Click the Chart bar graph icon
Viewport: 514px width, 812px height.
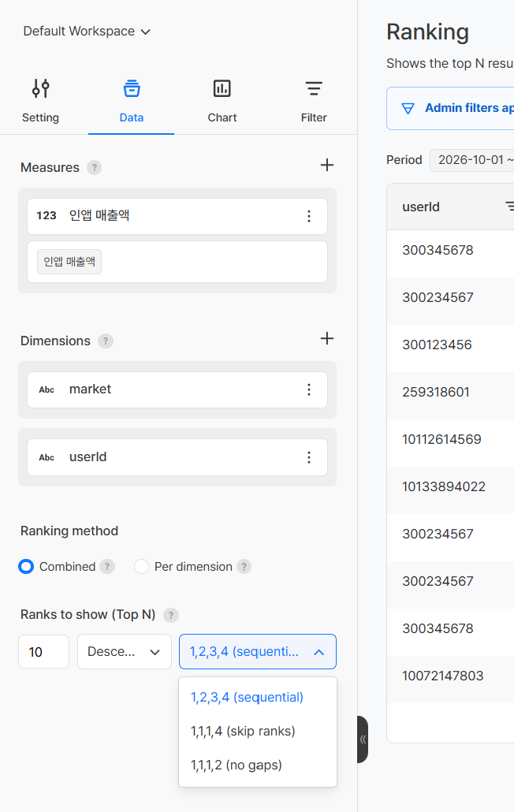click(222, 88)
